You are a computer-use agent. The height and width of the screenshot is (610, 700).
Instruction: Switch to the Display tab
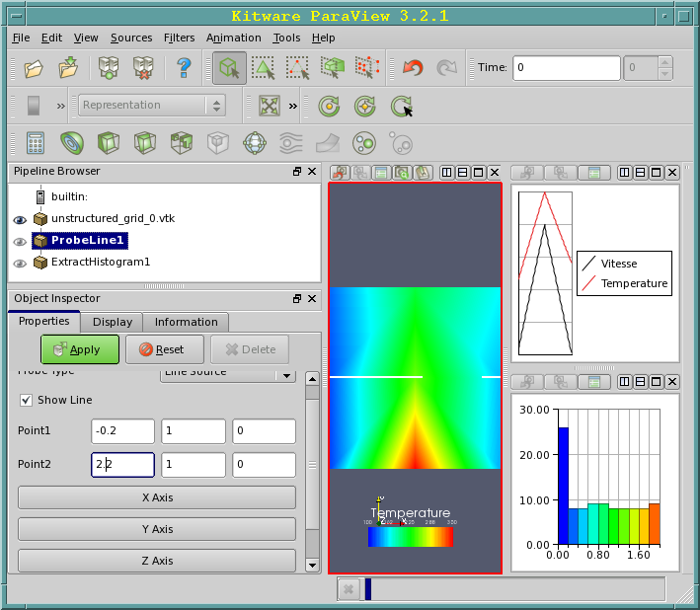(112, 322)
